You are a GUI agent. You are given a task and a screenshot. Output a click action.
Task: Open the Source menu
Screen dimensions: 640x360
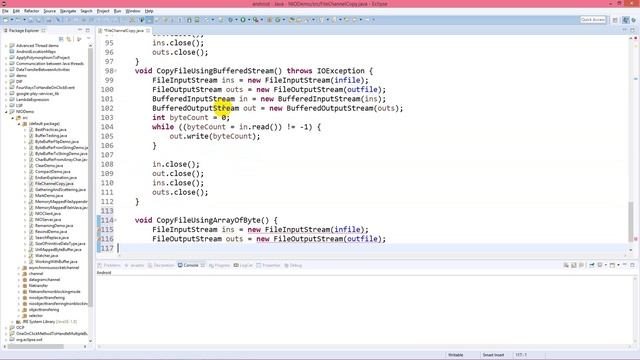(49, 11)
